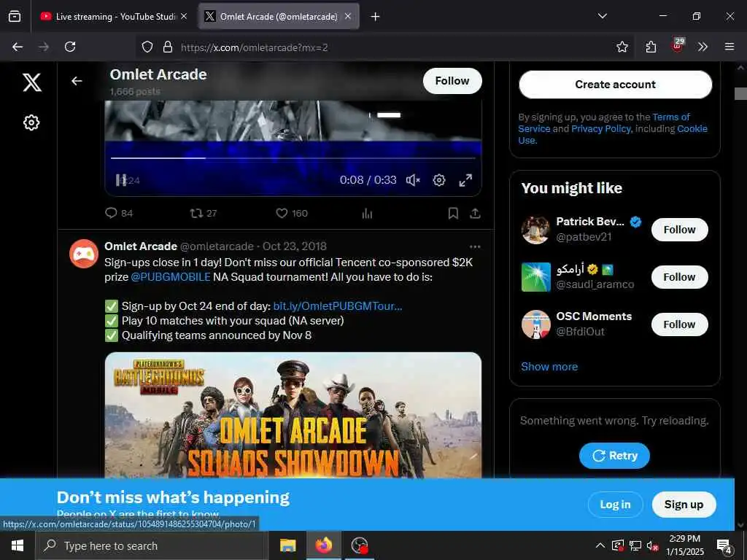Click the Type here to search box
The image size is (747, 560).
[152, 545]
